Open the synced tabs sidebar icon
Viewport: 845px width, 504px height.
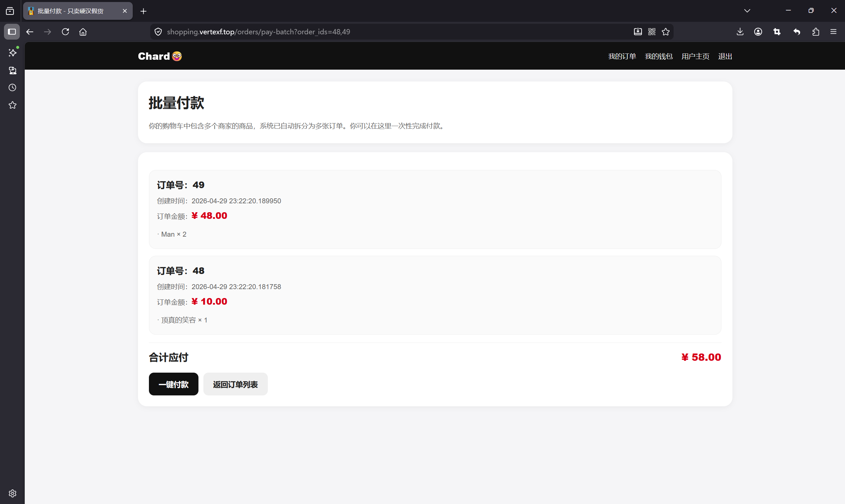point(13,70)
